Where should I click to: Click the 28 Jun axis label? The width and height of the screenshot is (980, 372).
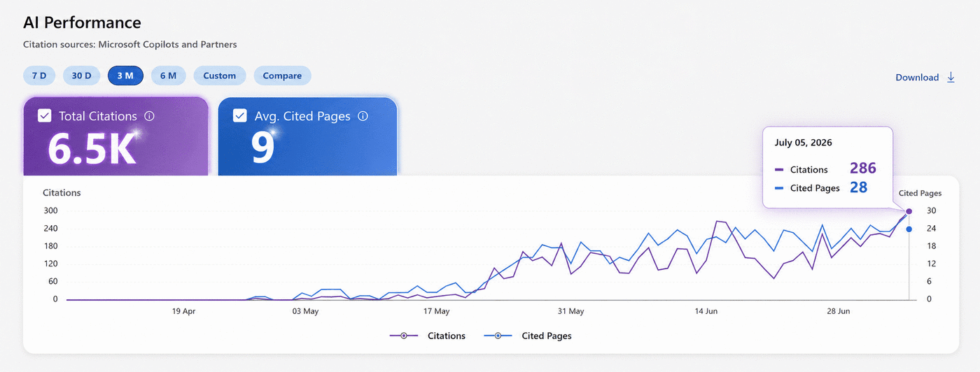[839, 311]
